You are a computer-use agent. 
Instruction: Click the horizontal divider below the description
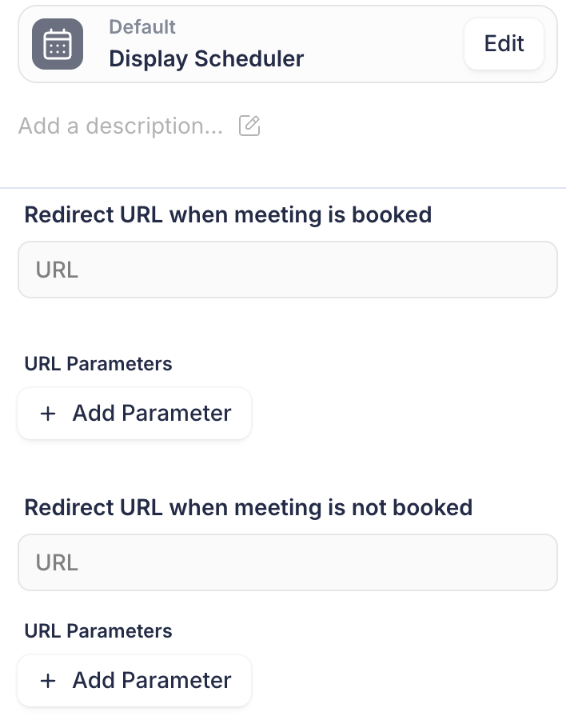pyautogui.click(x=283, y=188)
